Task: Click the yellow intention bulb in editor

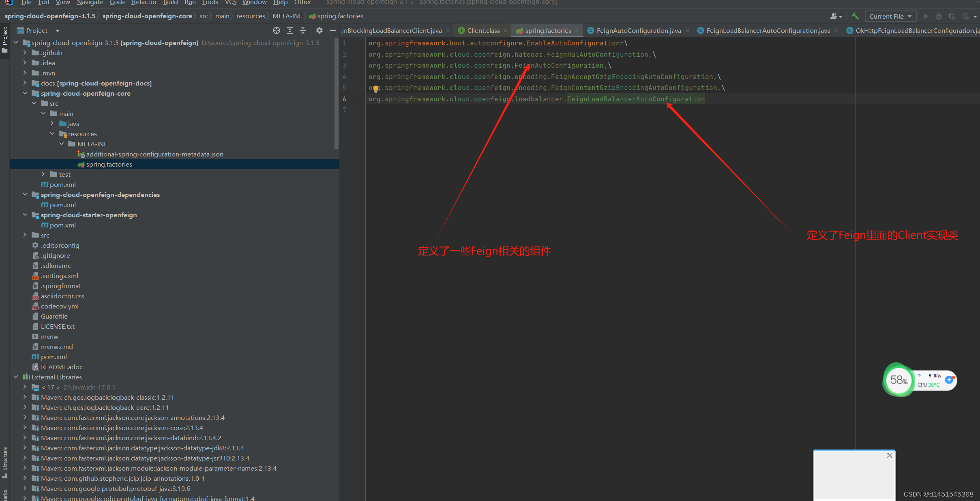Action: tap(376, 88)
